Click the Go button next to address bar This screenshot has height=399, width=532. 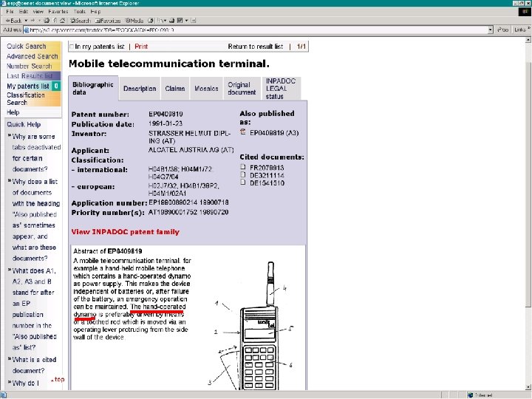[x=503, y=30]
